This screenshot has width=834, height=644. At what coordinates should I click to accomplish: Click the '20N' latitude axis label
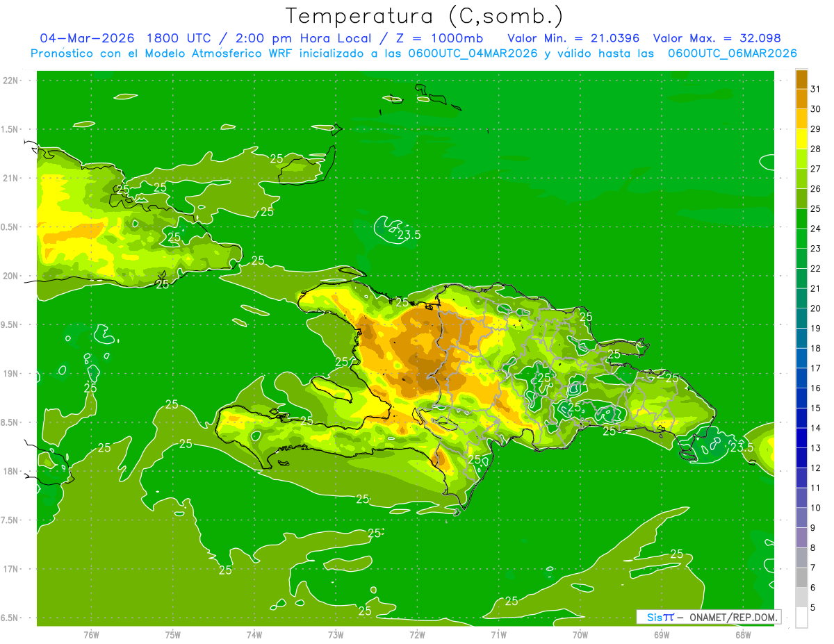[x=12, y=276]
